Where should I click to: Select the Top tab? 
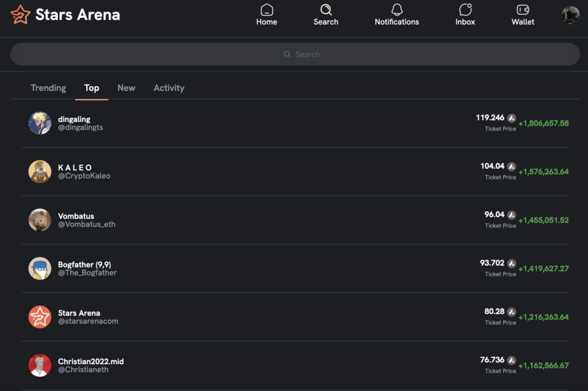coord(92,88)
